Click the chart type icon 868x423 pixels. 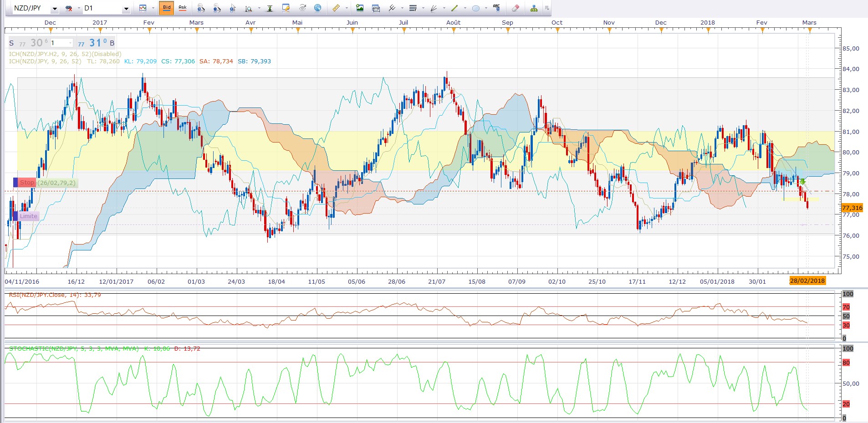143,8
